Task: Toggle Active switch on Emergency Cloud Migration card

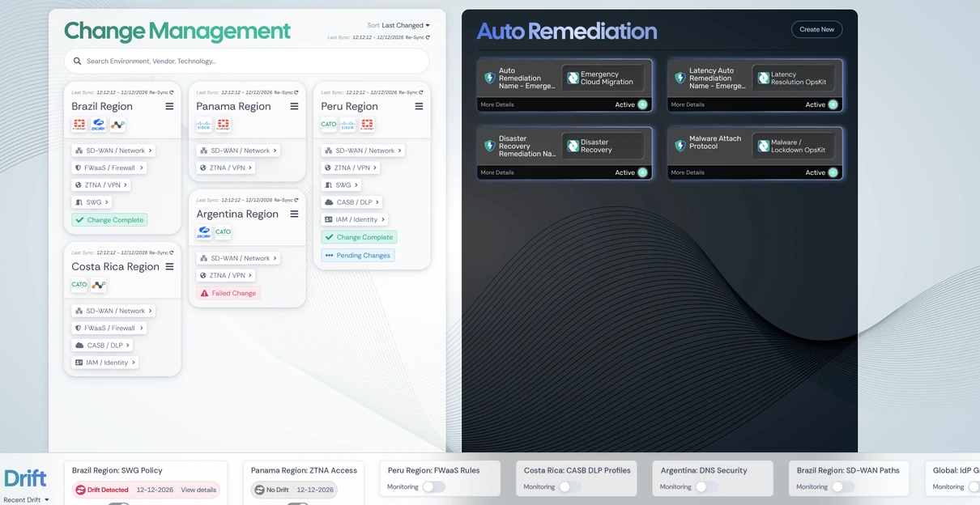Action: tap(642, 104)
